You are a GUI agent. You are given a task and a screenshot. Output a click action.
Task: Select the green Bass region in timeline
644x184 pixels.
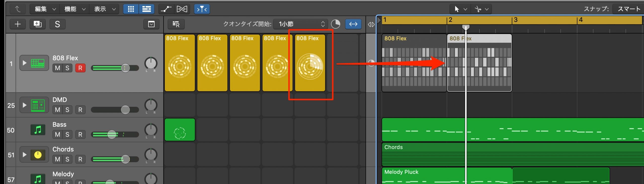click(x=513, y=130)
